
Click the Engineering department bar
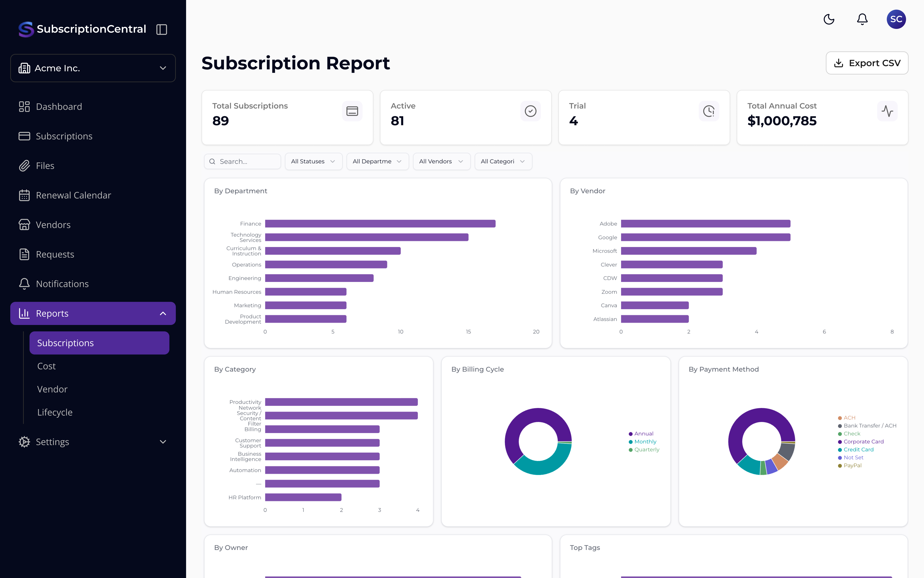pyautogui.click(x=319, y=278)
